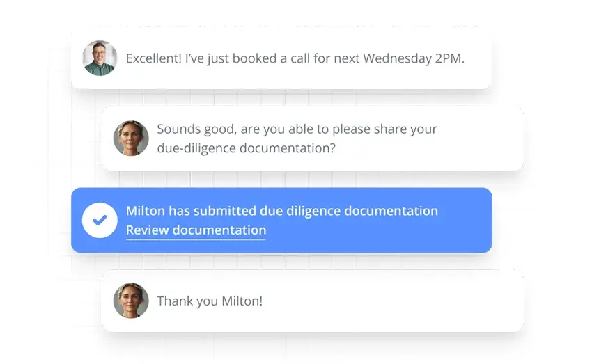Click the white checkmark circle icon
The height and width of the screenshot is (364, 592).
(x=100, y=221)
